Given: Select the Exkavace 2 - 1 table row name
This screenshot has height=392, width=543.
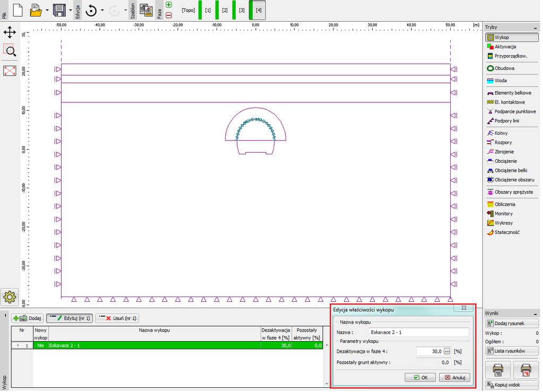Looking at the screenshot, I should pos(154,345).
